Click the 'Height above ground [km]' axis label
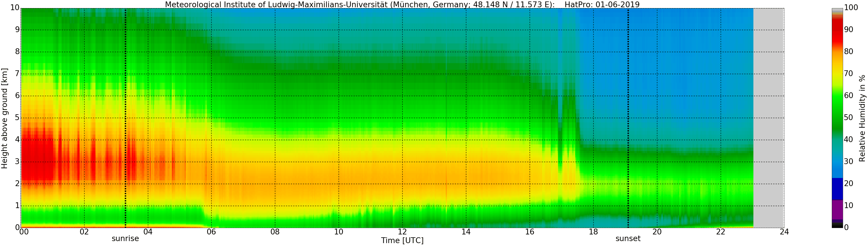 (x=4, y=118)
